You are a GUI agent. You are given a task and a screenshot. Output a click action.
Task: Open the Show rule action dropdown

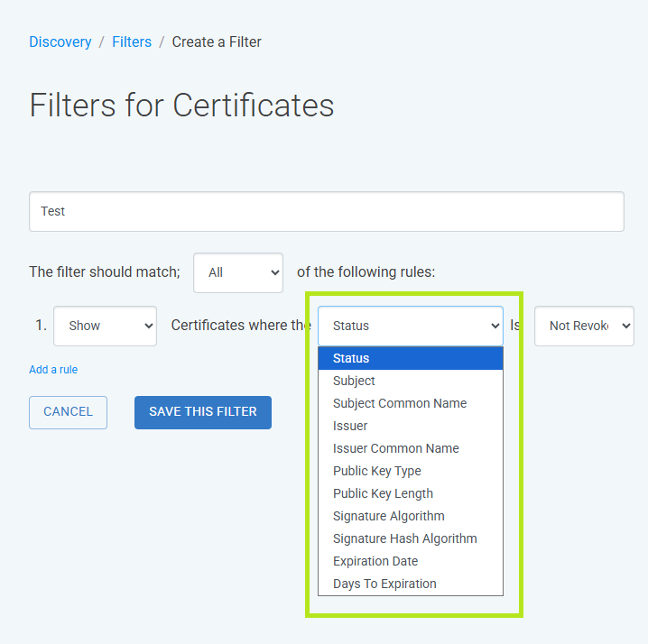tap(105, 326)
